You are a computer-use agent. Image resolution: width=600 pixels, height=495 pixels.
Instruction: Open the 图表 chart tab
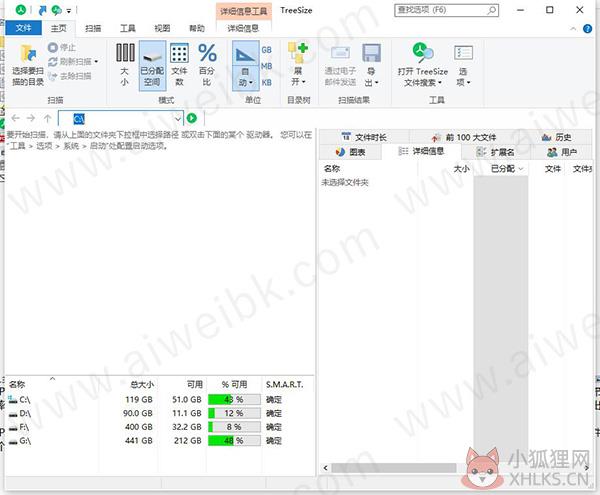[x=350, y=152]
